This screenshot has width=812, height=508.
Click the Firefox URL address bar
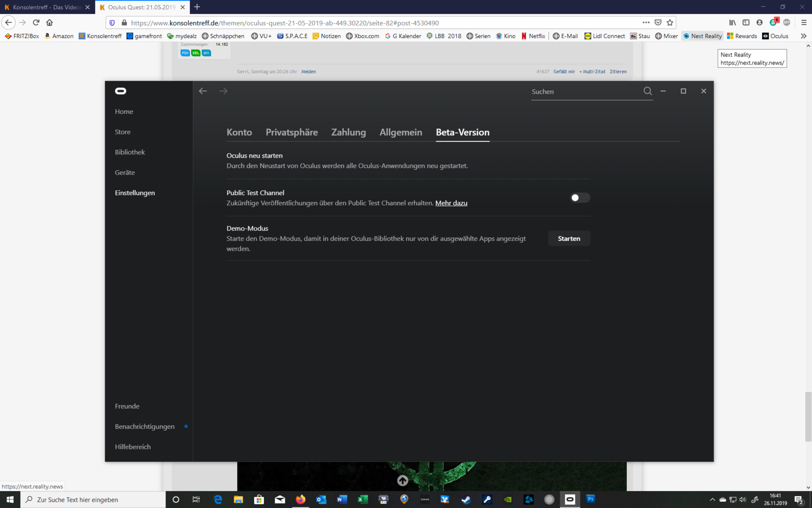386,23
